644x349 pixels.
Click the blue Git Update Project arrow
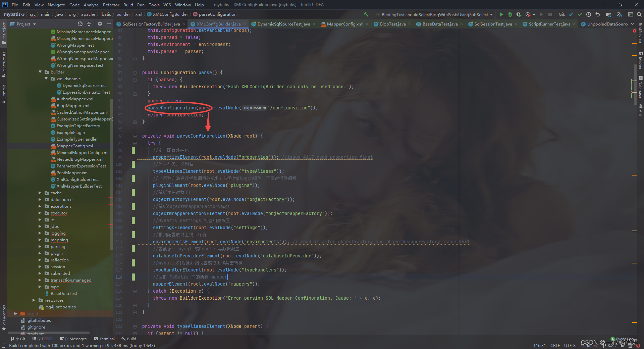coord(571,14)
